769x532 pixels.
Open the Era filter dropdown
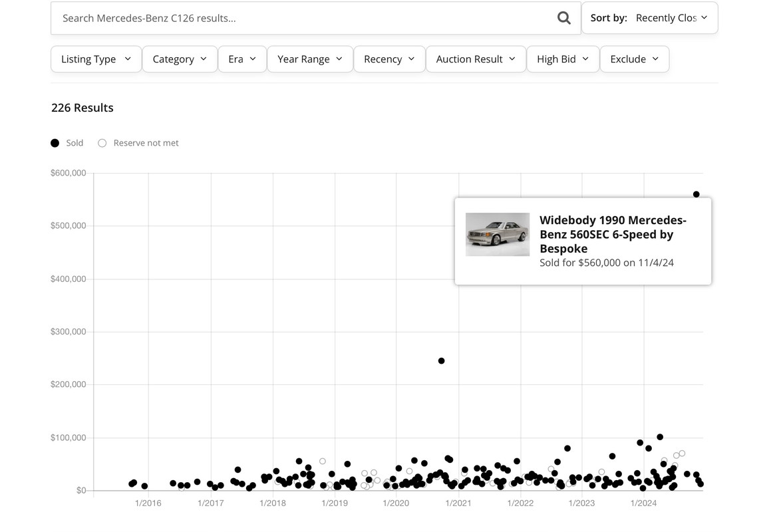(x=242, y=59)
